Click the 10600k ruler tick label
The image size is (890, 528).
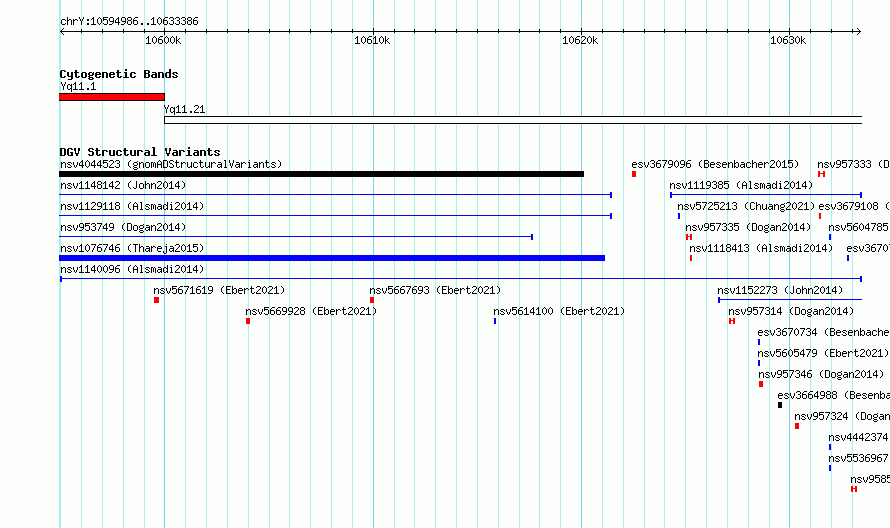click(163, 40)
